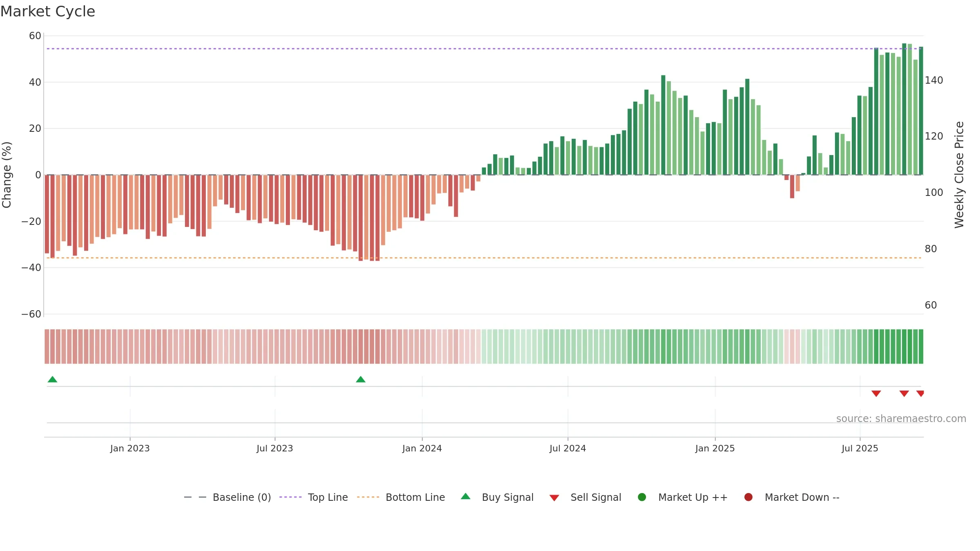The width and height of the screenshot is (980, 551).
Task: Click the first buy signal marker before Jan 2023
Action: (x=52, y=379)
